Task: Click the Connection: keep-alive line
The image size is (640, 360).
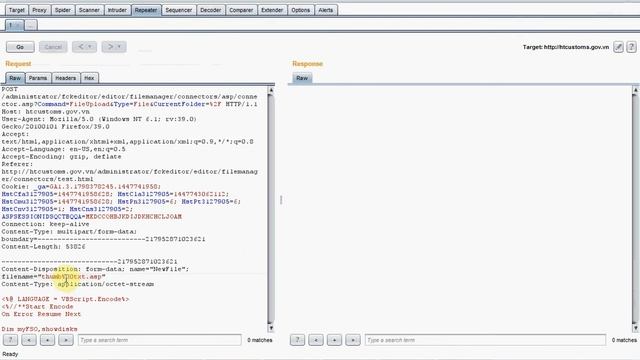Action: [45, 224]
